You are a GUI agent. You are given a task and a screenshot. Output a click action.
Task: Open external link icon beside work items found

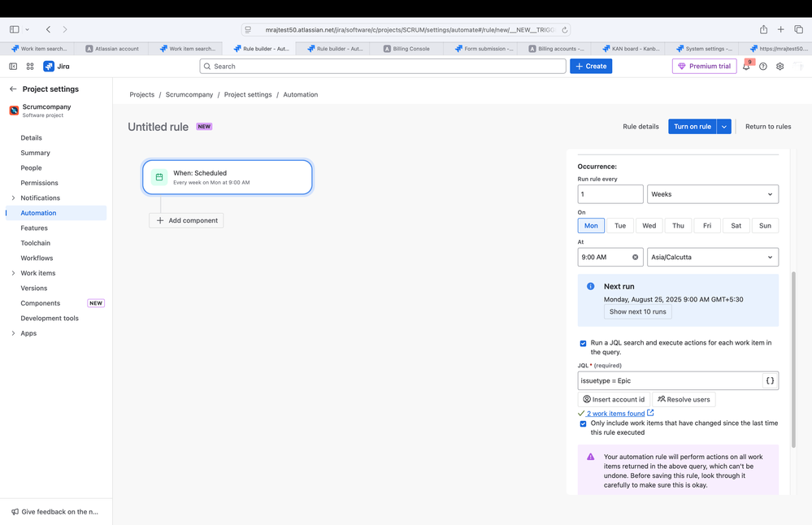tap(650, 413)
